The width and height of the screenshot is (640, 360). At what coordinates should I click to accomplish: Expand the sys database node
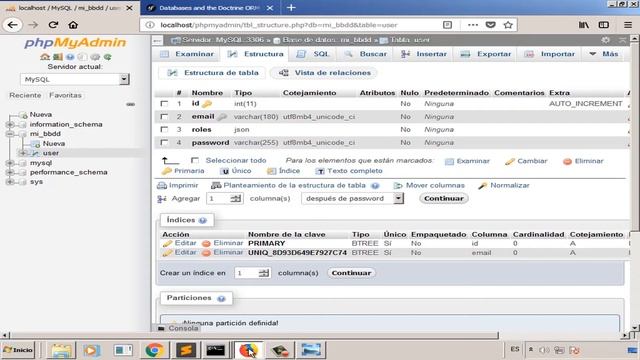tap(11, 182)
